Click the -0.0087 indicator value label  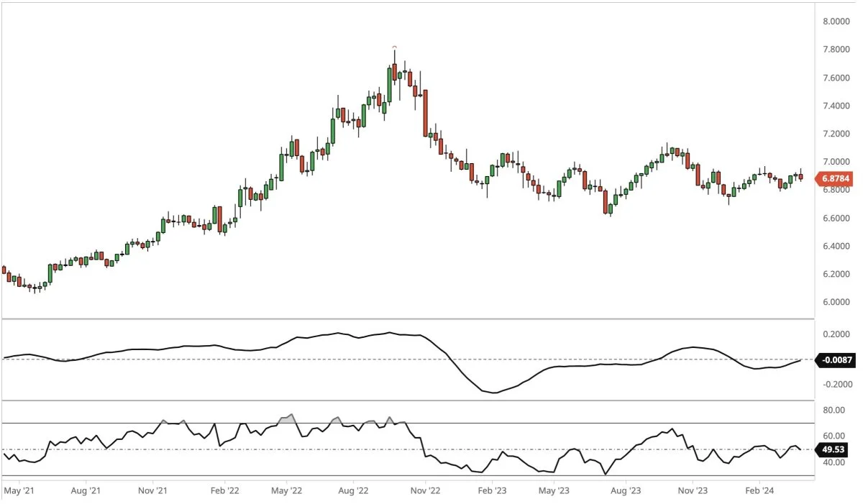835,361
